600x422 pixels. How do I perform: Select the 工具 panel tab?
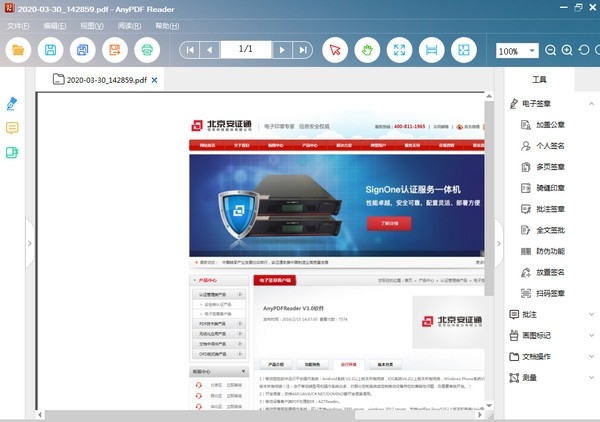(540, 80)
